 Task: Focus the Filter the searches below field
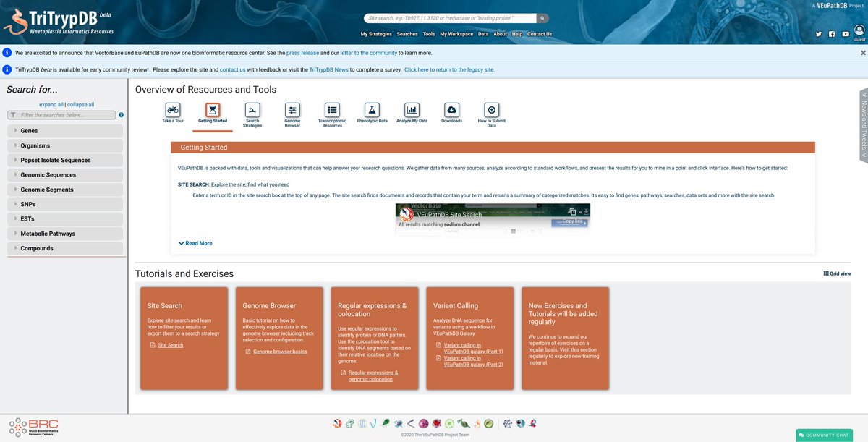(x=61, y=115)
